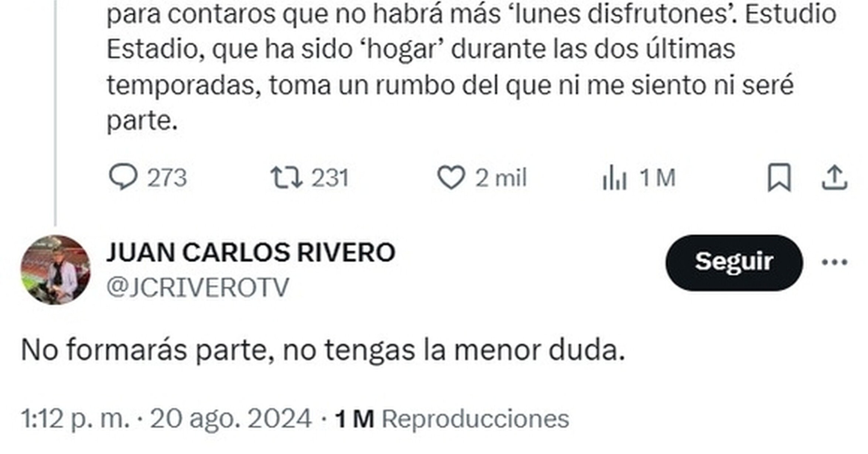Click the reply text 'No formarás parte'
Viewport: 868px width, 454px height.
pyautogui.click(x=144, y=350)
